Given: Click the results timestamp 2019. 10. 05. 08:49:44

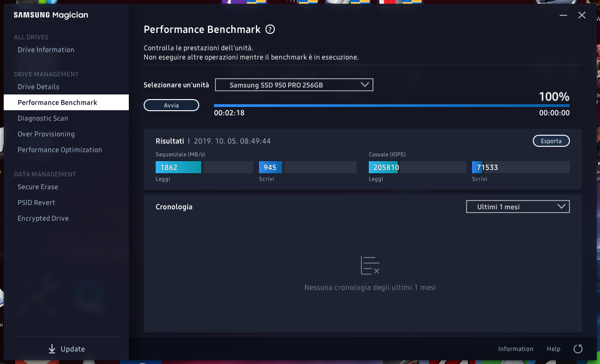Looking at the screenshot, I should tap(232, 141).
